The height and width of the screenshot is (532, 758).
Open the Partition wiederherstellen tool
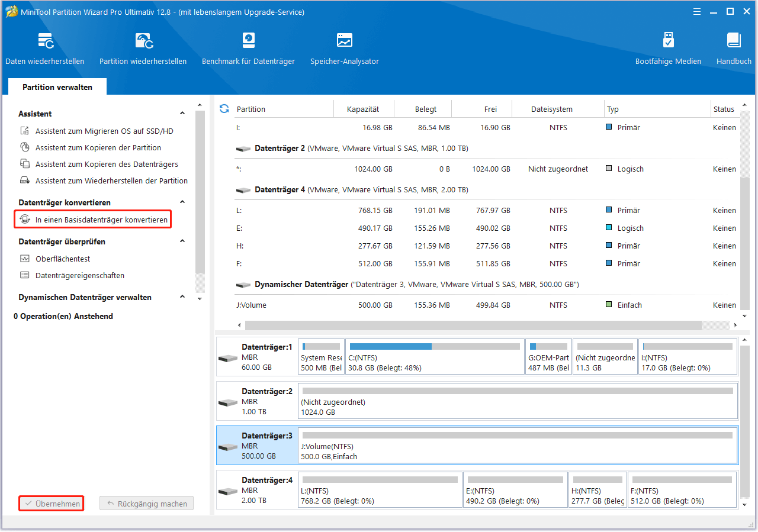[143, 49]
